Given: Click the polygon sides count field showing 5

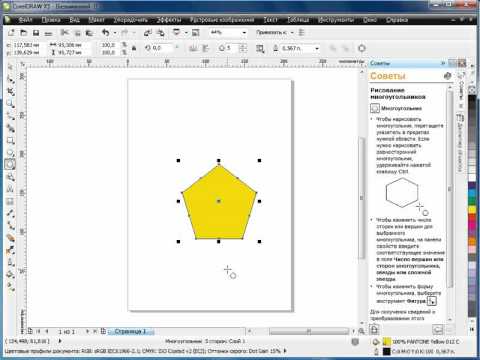Looking at the screenshot, I should [233, 48].
